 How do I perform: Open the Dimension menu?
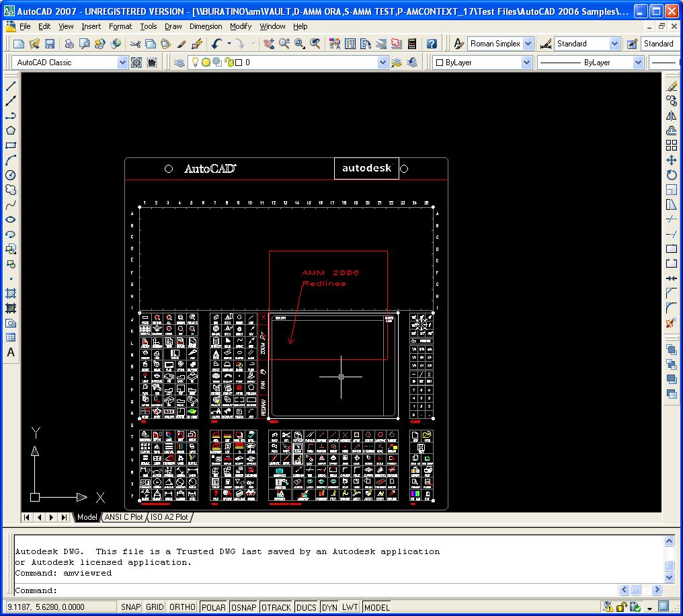[206, 27]
